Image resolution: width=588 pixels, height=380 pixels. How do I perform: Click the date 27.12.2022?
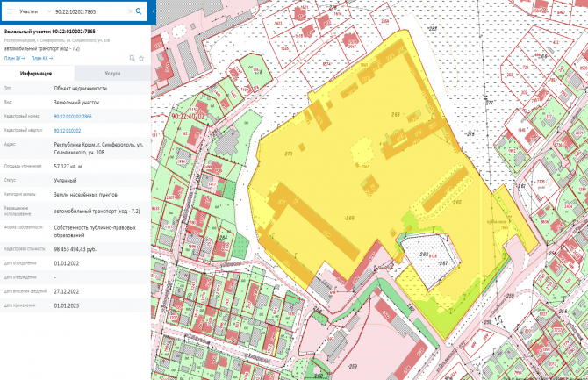click(67, 291)
